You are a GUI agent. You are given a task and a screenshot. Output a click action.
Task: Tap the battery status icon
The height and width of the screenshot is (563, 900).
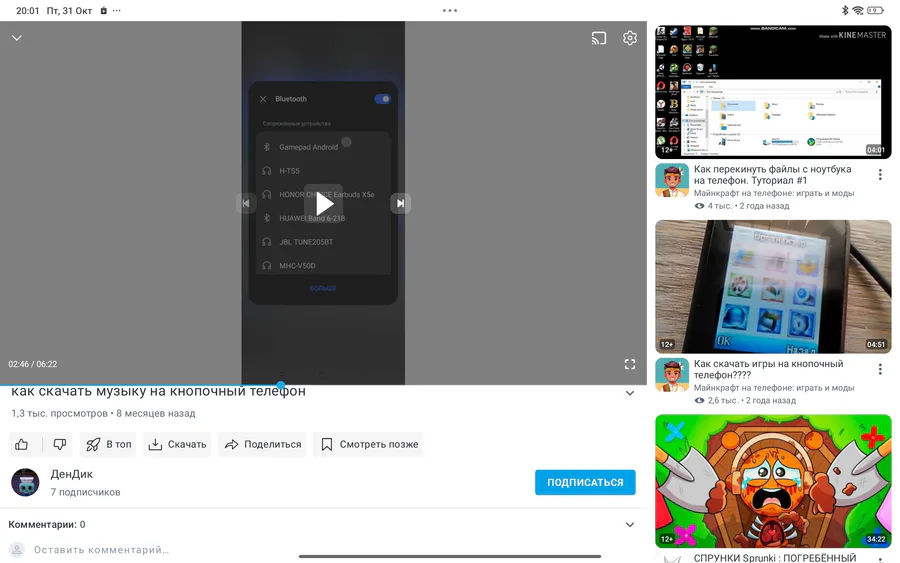[x=875, y=10]
